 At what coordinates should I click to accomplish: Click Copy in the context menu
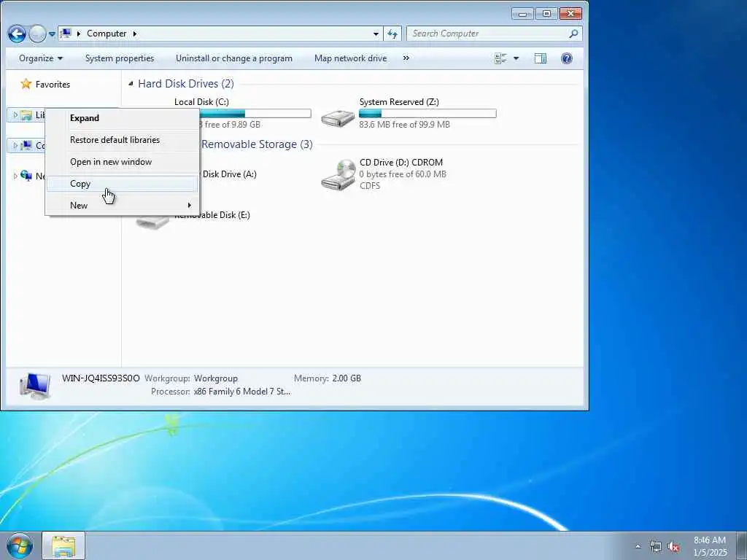[x=122, y=184]
